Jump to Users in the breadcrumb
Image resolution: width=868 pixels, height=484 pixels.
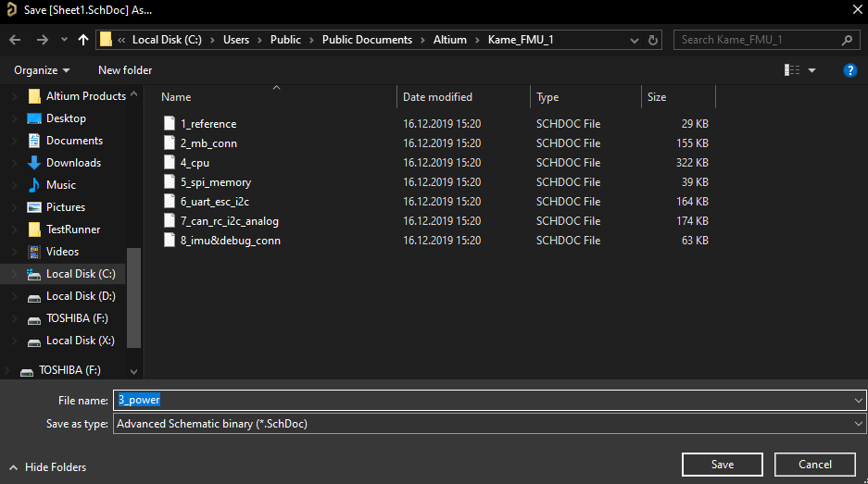pyautogui.click(x=236, y=40)
